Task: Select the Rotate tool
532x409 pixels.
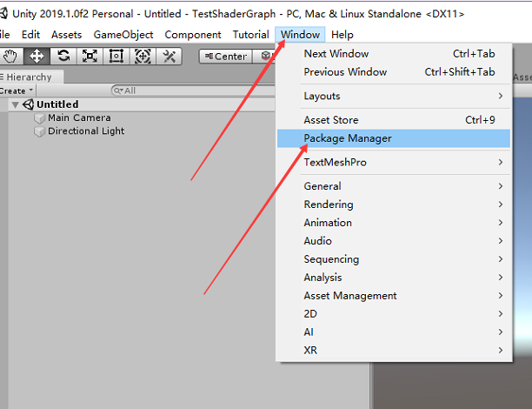Action: 63,56
